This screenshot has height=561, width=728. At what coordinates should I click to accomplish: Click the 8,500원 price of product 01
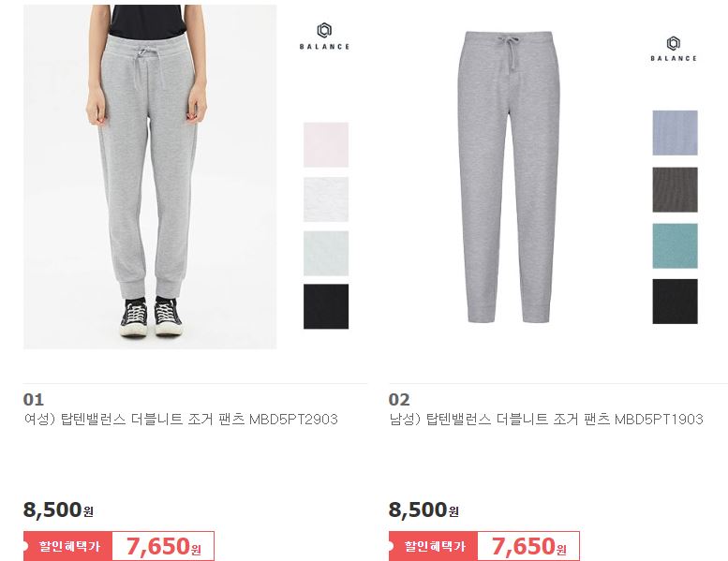click(58, 509)
